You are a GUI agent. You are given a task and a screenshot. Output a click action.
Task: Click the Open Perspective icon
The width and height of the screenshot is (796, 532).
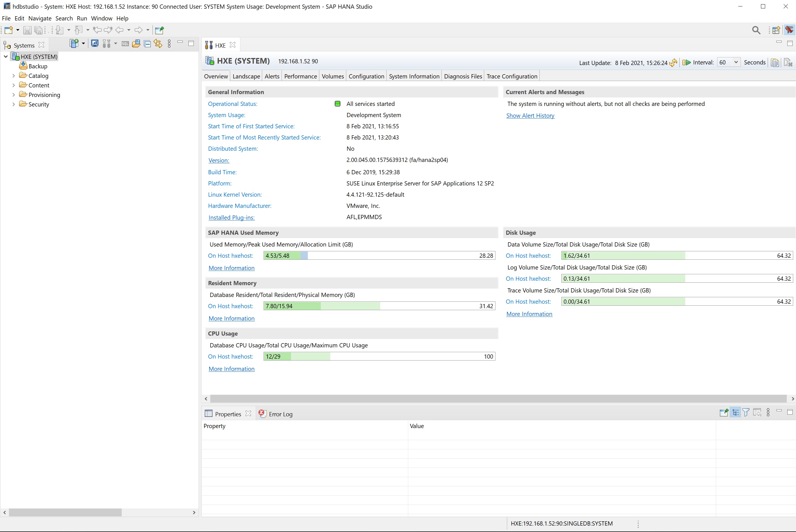coord(776,30)
